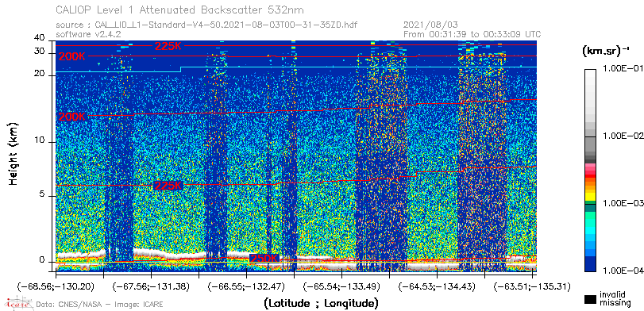
Task: Click the black invalid/missing swatch
Action: [591, 299]
